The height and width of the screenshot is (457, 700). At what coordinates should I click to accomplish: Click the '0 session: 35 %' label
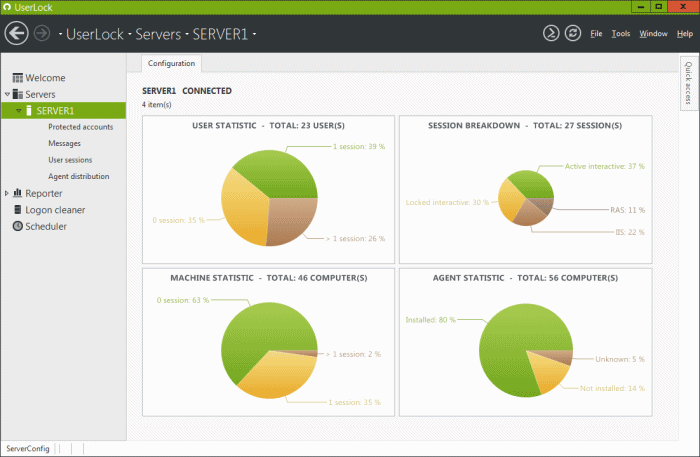[179, 220]
